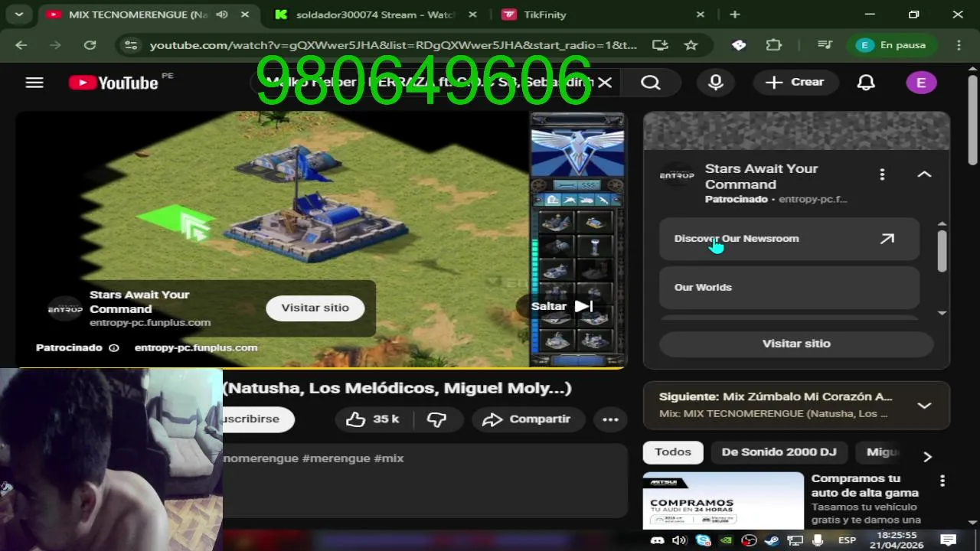This screenshot has height=551, width=980.
Task: Select the De Sonido 2000 DJ chip
Action: pos(779,452)
